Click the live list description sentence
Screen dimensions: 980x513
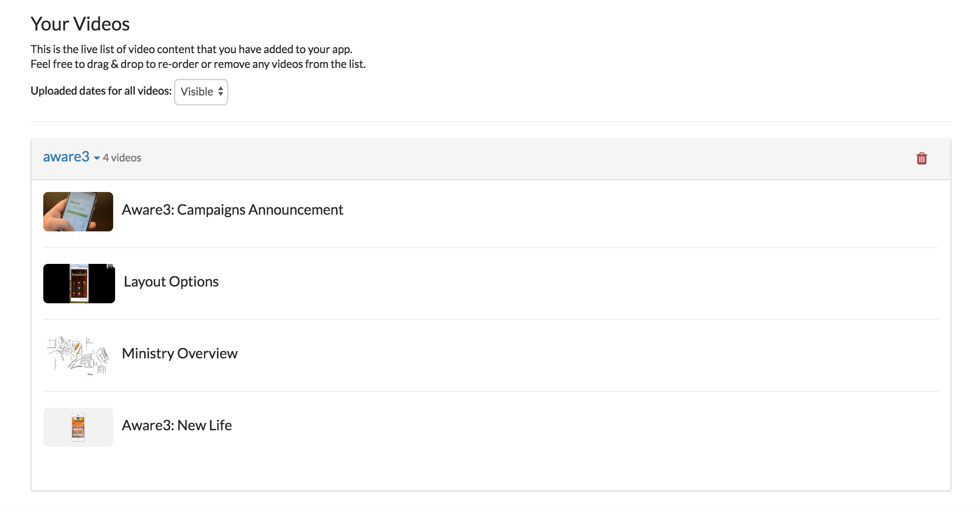click(191, 49)
